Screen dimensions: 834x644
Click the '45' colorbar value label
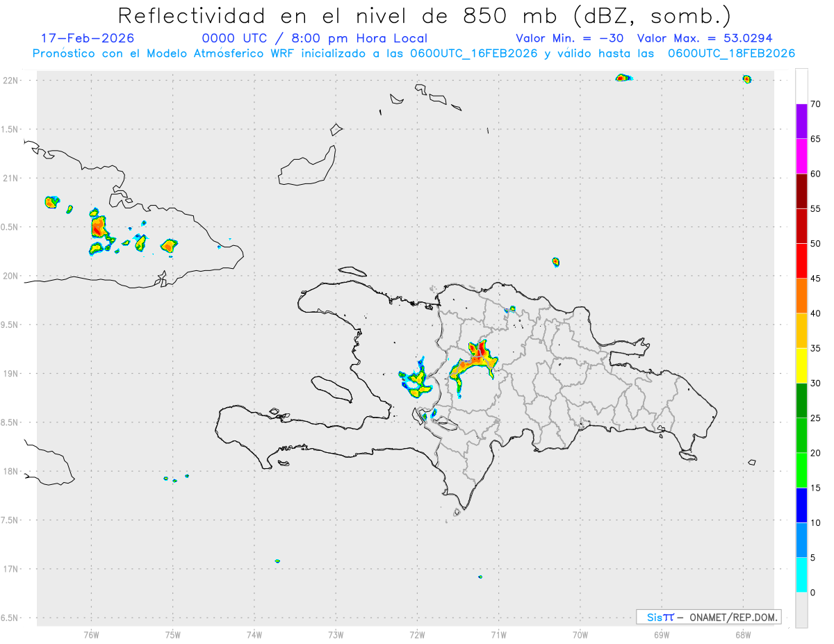click(815, 279)
